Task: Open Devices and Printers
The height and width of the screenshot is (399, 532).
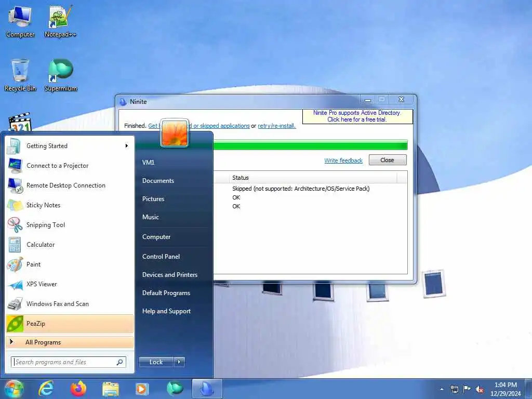Action: click(x=170, y=274)
